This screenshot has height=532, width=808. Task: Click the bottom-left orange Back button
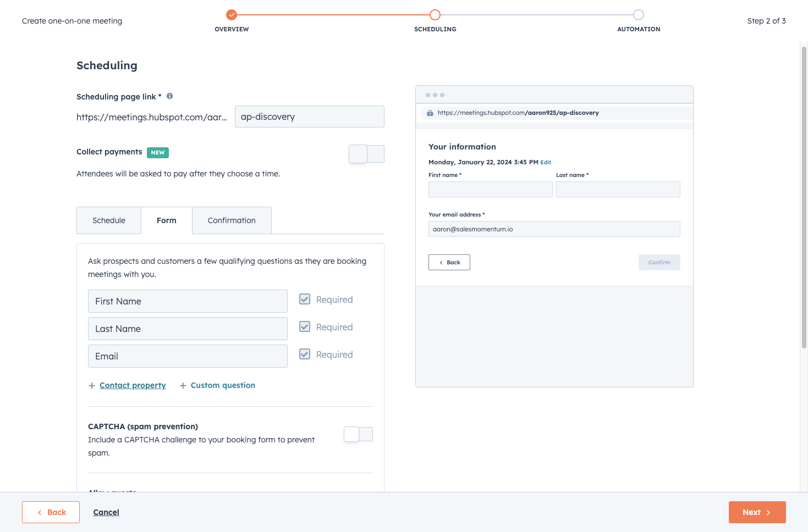pyautogui.click(x=51, y=512)
